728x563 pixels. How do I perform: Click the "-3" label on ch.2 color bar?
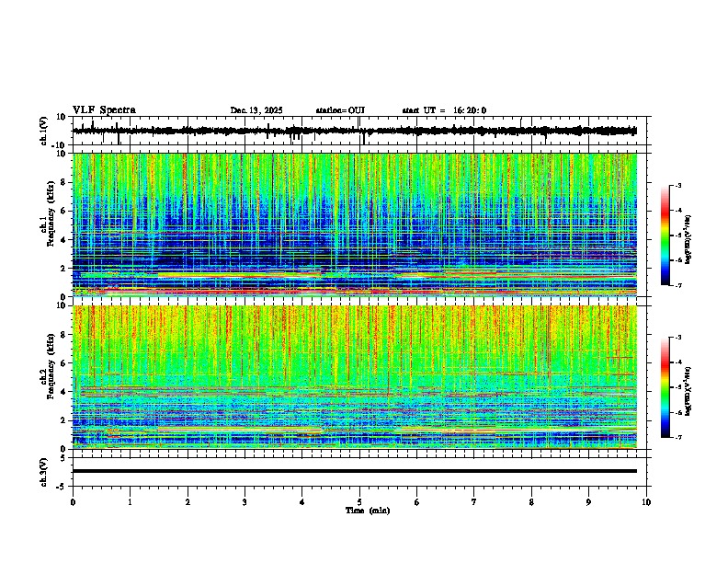[x=678, y=338]
